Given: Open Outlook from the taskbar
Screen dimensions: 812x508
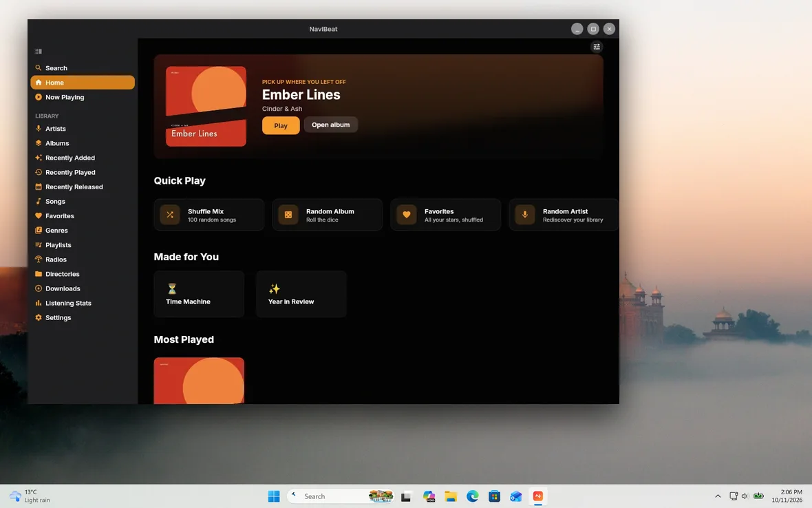Looking at the screenshot, I should (x=516, y=496).
